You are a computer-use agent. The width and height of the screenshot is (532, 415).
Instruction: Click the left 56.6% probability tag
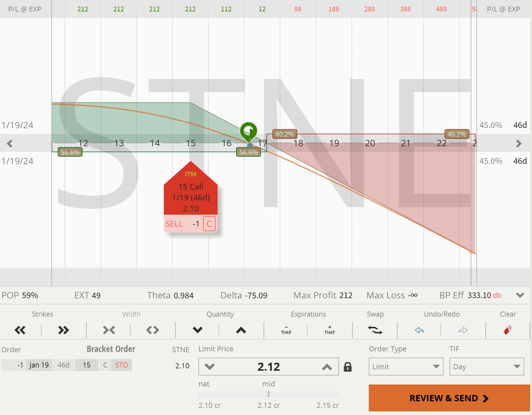point(70,152)
